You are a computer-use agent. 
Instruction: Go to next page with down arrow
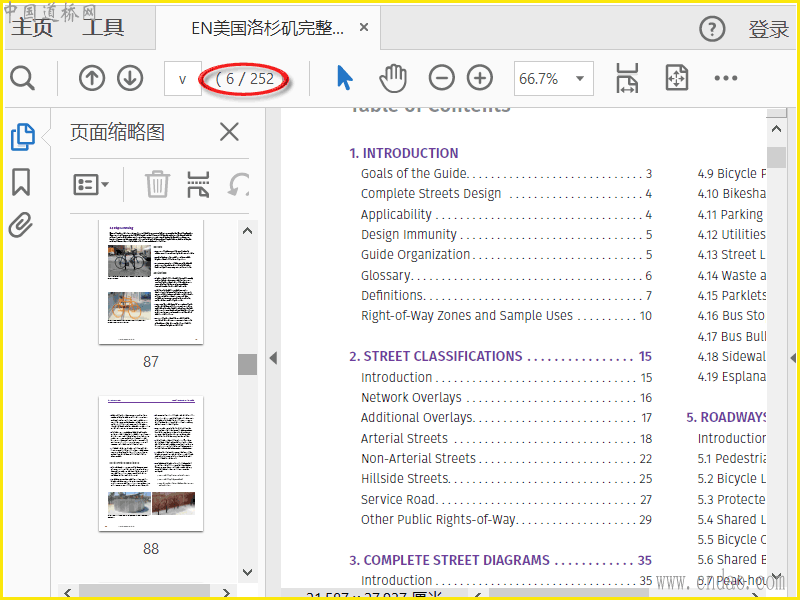(x=130, y=79)
